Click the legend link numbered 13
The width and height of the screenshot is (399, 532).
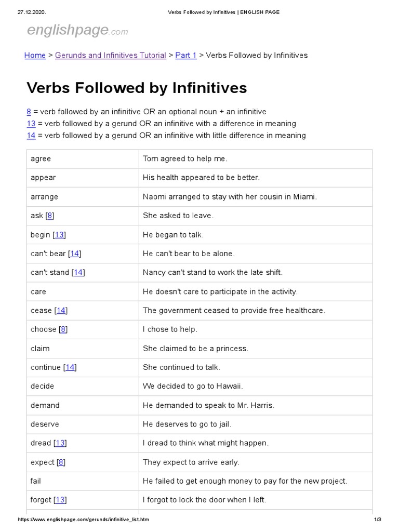(31, 124)
